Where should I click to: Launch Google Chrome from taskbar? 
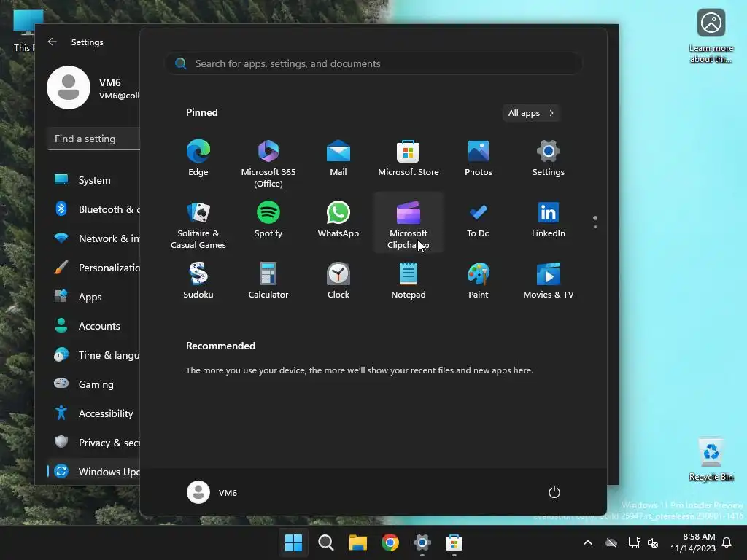[x=390, y=542]
